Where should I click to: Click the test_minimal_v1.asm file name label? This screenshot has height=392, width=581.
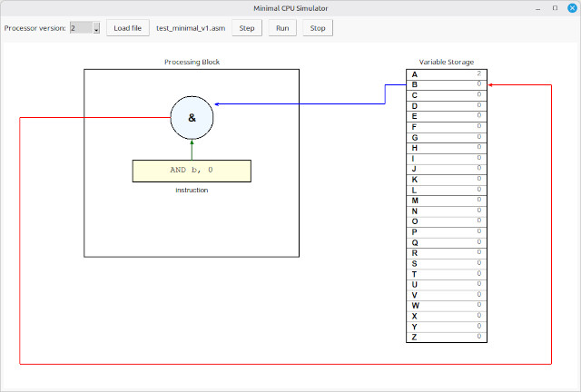(191, 28)
